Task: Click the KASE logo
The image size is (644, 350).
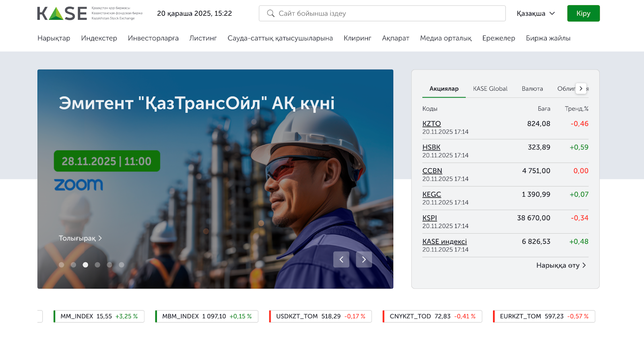Action: click(x=62, y=13)
